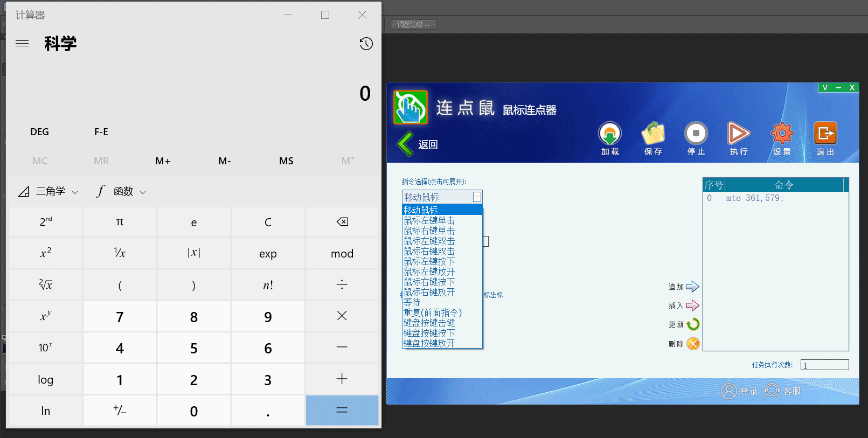Click the 追加 append arrow
The height and width of the screenshot is (438, 868).
[x=692, y=287]
